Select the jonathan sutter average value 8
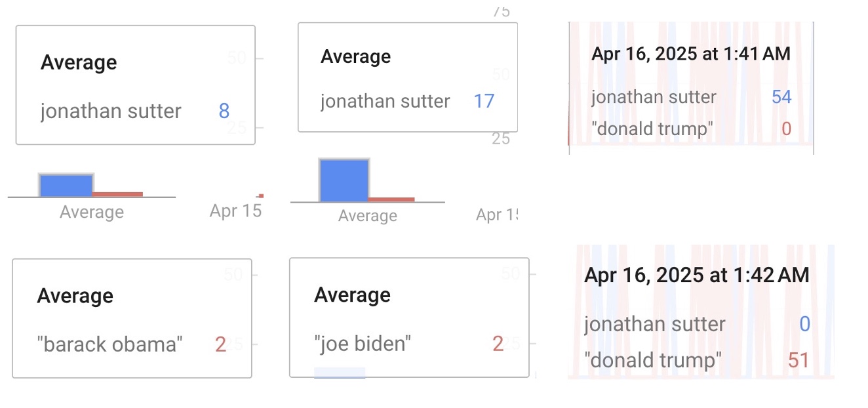868x408 pixels. (224, 111)
